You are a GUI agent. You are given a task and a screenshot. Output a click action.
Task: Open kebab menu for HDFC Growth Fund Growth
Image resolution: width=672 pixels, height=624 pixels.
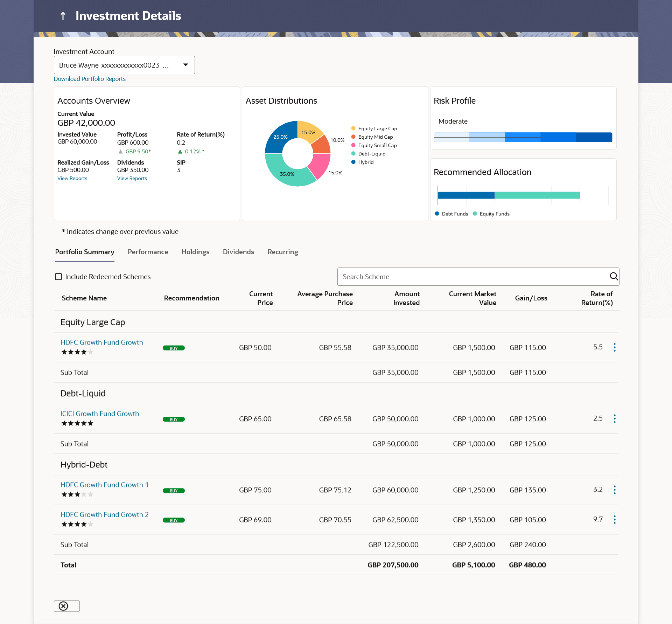[x=614, y=347]
